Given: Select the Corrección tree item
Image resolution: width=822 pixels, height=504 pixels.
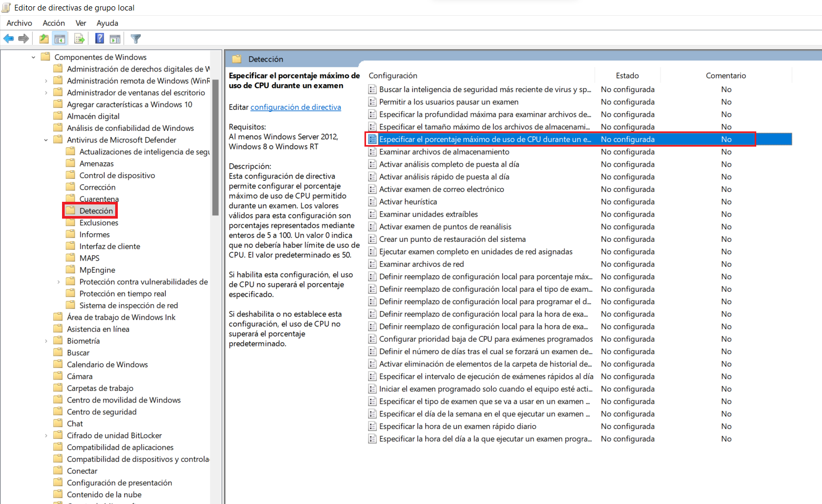Looking at the screenshot, I should (97, 187).
